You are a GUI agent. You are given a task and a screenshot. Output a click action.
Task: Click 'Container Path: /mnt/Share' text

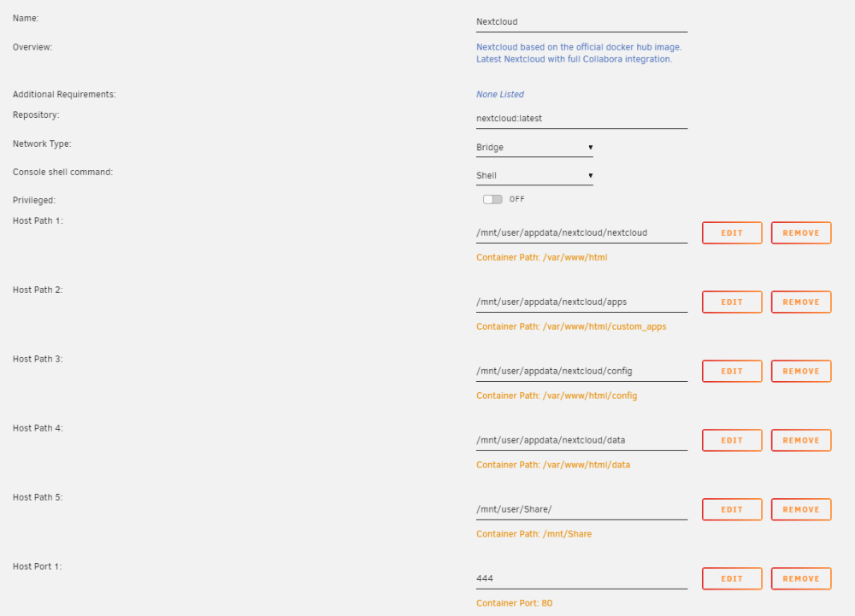pos(534,534)
